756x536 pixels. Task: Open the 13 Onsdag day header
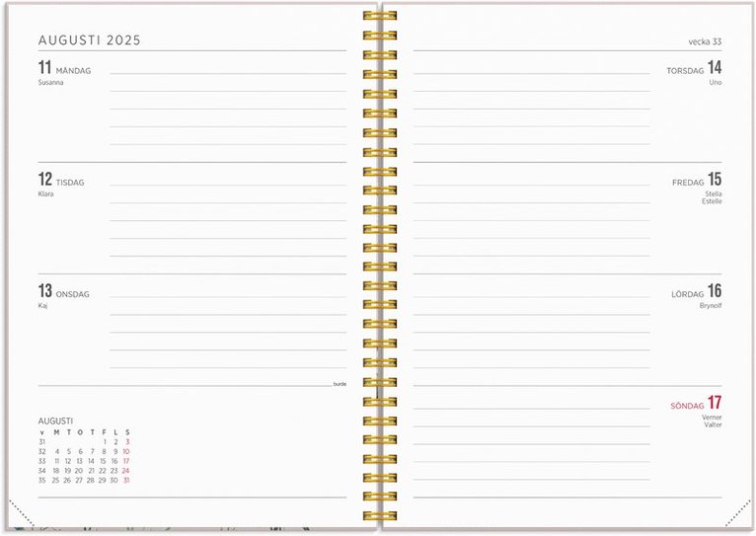pyautogui.click(x=63, y=292)
